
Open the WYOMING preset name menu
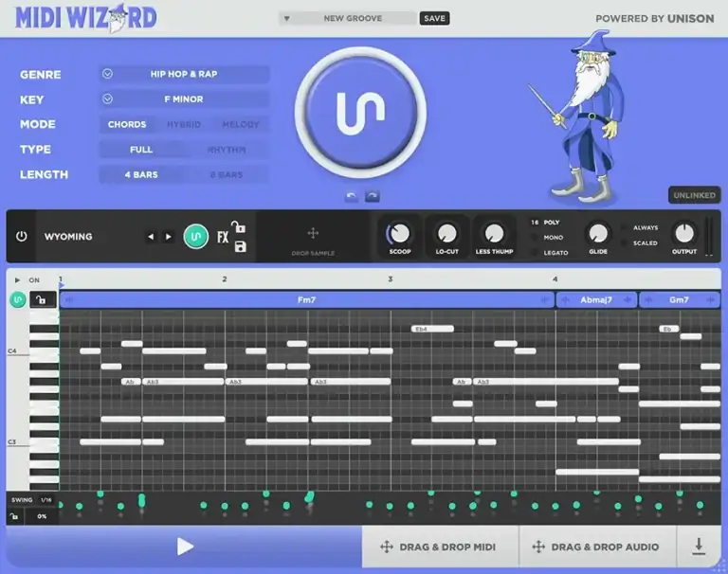(68, 237)
